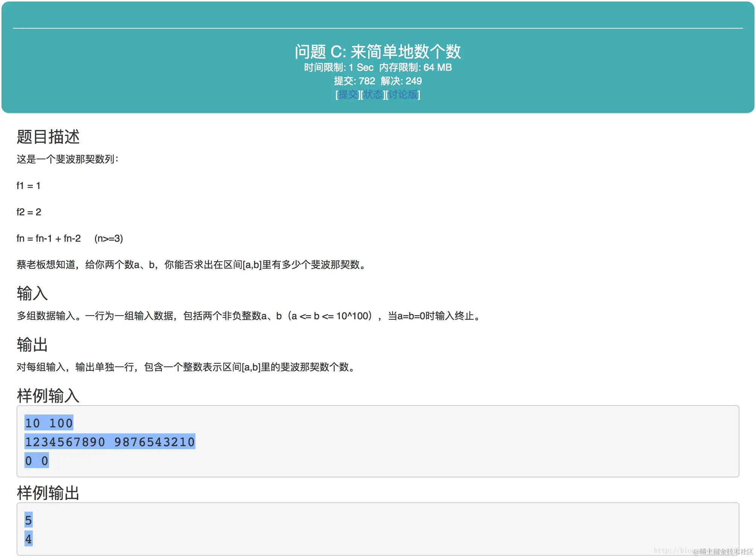
Task: Click the 样例输入 heading
Action: click(x=48, y=396)
